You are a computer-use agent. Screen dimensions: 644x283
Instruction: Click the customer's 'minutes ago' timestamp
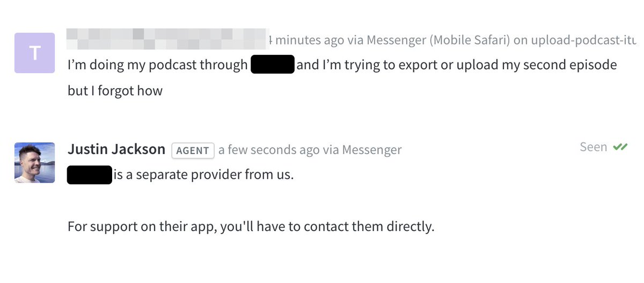tap(306, 40)
